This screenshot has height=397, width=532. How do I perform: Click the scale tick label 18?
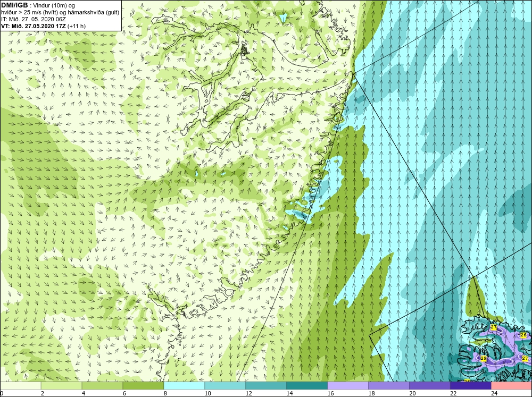(371, 393)
